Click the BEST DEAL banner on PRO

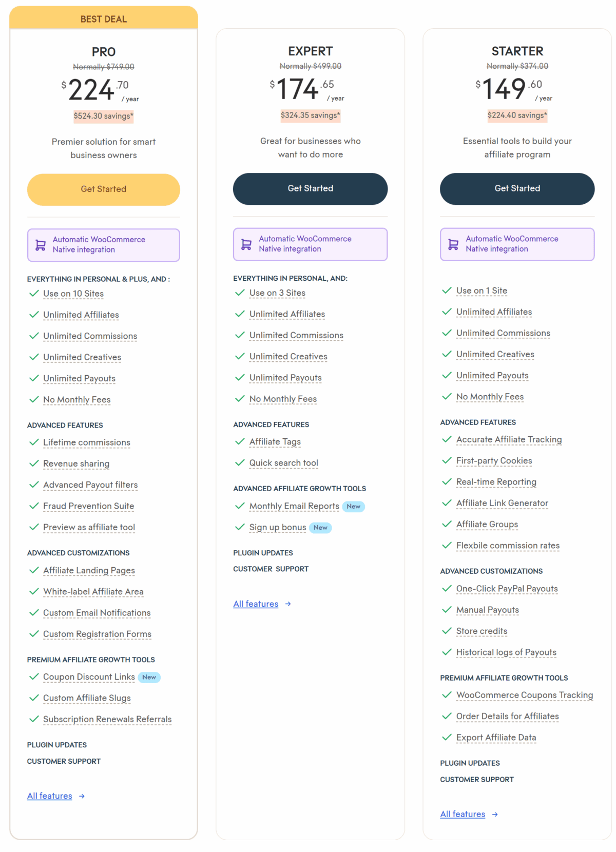[x=104, y=18]
